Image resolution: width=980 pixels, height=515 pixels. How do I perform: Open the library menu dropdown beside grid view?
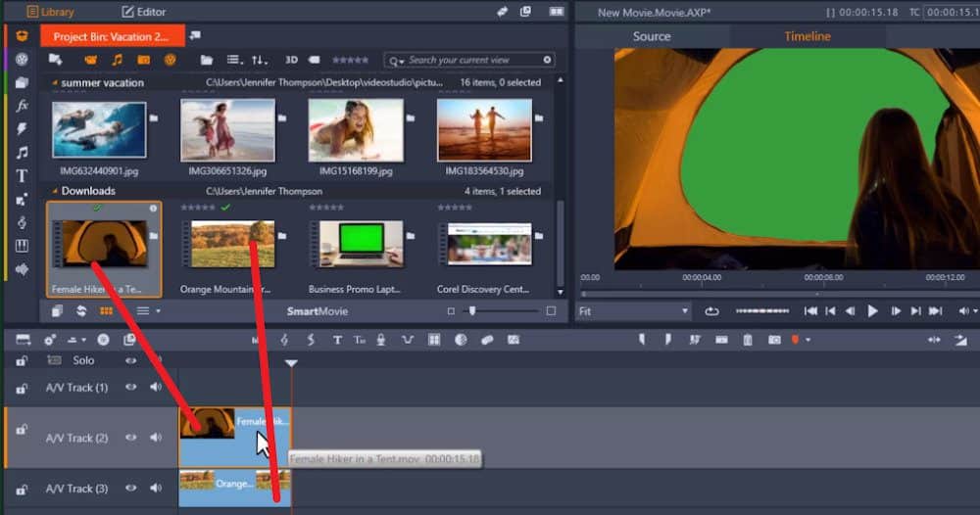coord(148,311)
